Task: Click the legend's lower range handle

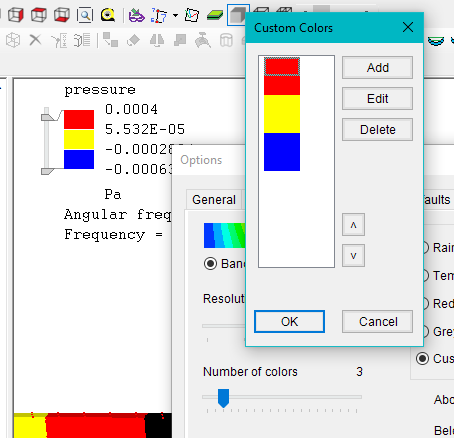Action: 48,171
